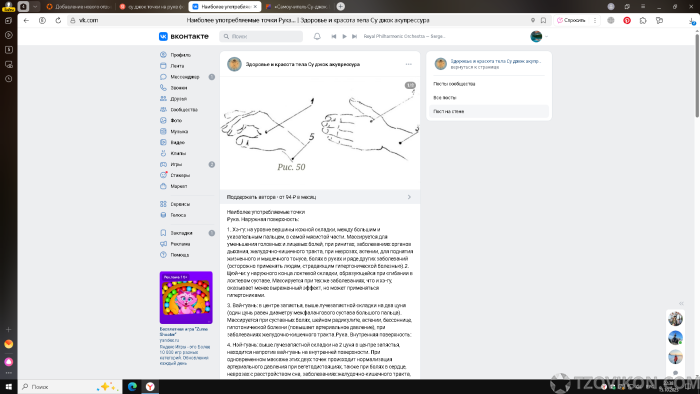Viewport: 700px width, 394px height.
Task: Expand the support-author chevron arrow
Action: pos(409,197)
